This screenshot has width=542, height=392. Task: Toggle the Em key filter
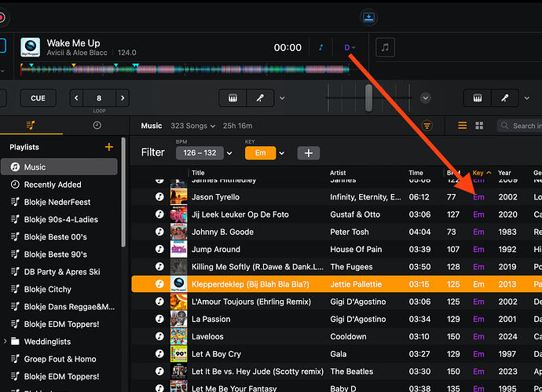[x=261, y=152]
